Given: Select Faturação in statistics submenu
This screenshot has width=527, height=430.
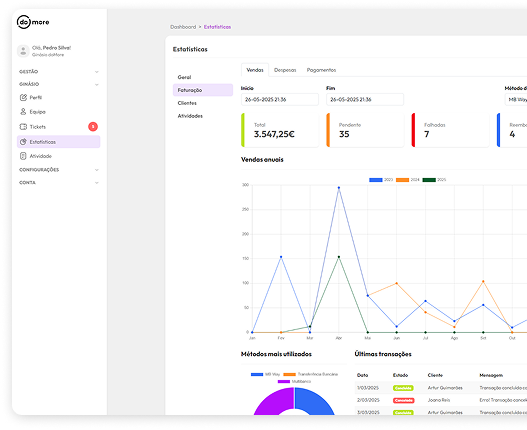Looking at the screenshot, I should click(203, 90).
